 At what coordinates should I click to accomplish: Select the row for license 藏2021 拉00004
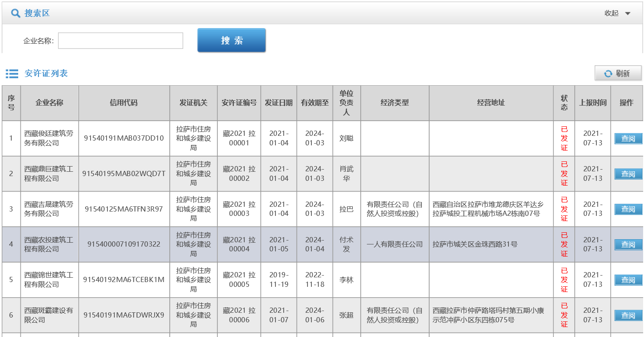pyautogui.click(x=239, y=244)
